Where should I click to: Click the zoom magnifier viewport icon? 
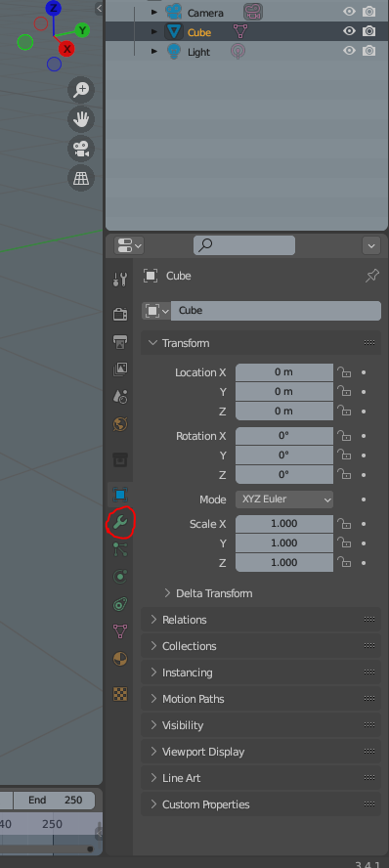(81, 90)
